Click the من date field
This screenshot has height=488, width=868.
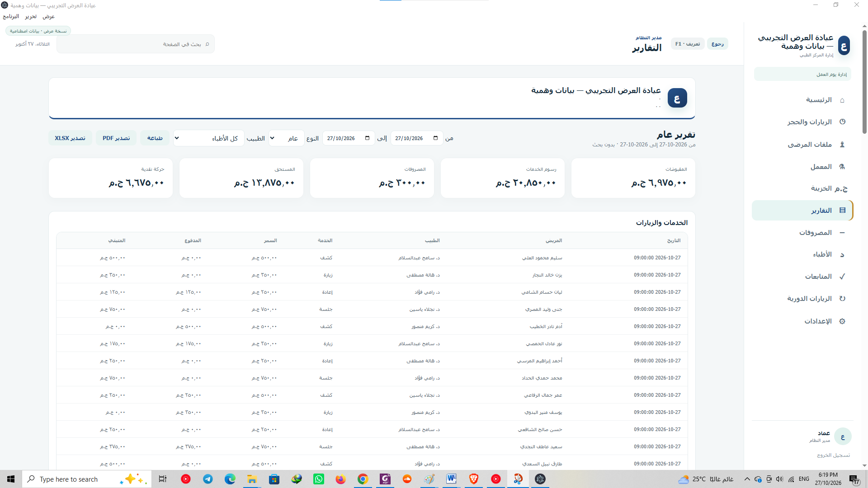pyautogui.click(x=416, y=138)
